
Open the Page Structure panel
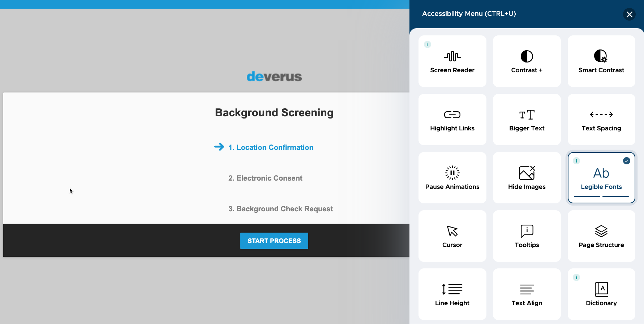(601, 236)
